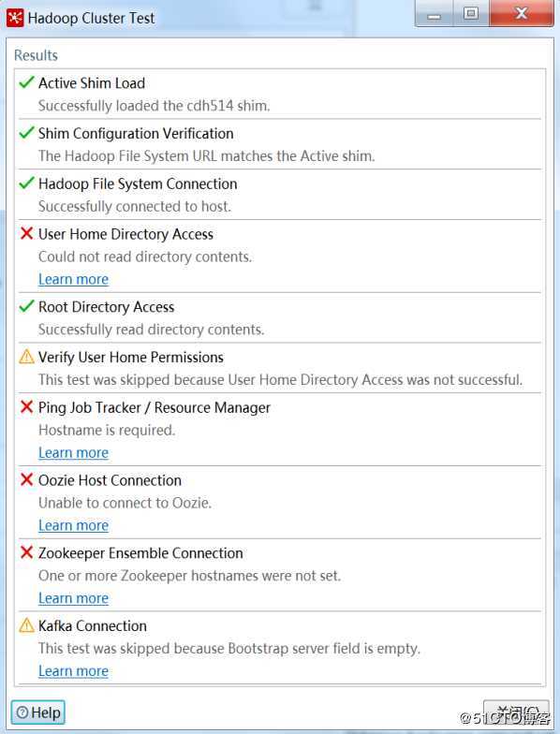
Task: Click the red X for Ping Job Tracker
Action: point(26,406)
